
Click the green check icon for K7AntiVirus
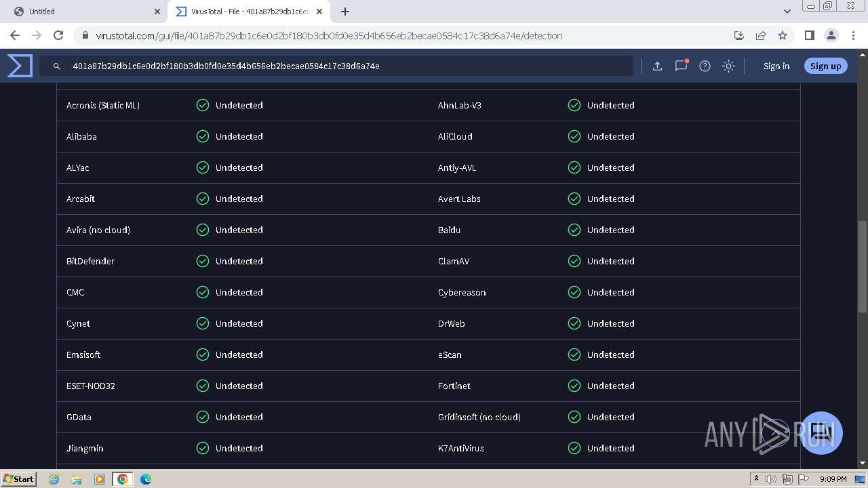point(574,448)
